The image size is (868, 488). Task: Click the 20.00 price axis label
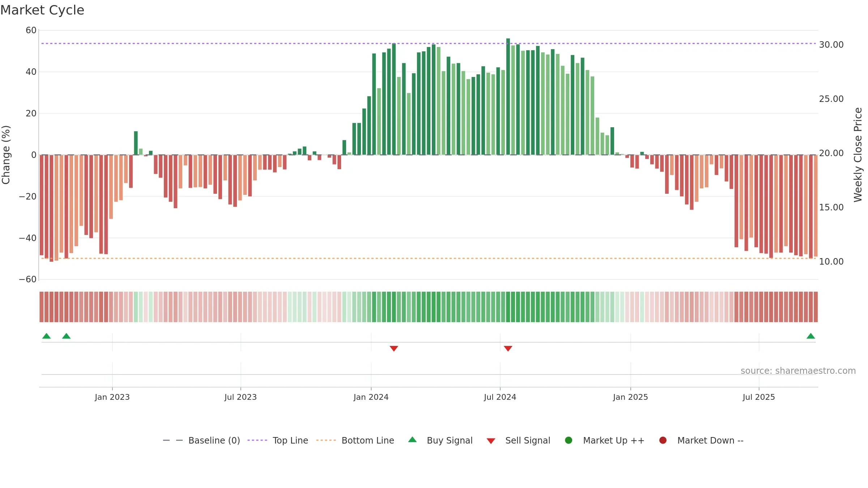[831, 153]
